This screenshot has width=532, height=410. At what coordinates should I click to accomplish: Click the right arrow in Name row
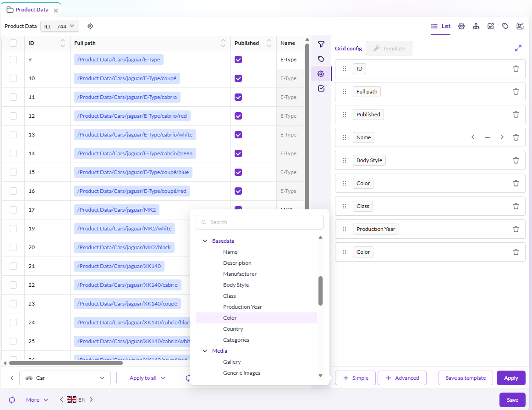[502, 137]
